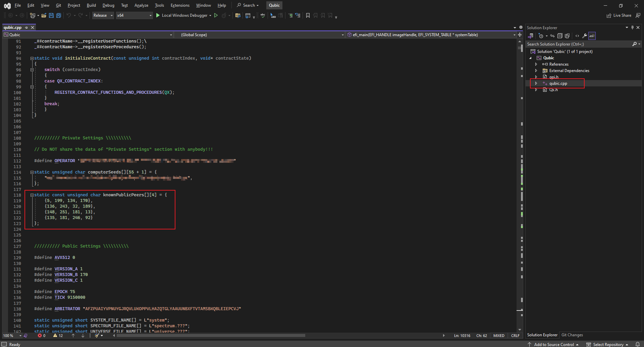Start Local Windows Debugger via the green play arrow
The height and width of the screenshot is (347, 644).
point(158,15)
